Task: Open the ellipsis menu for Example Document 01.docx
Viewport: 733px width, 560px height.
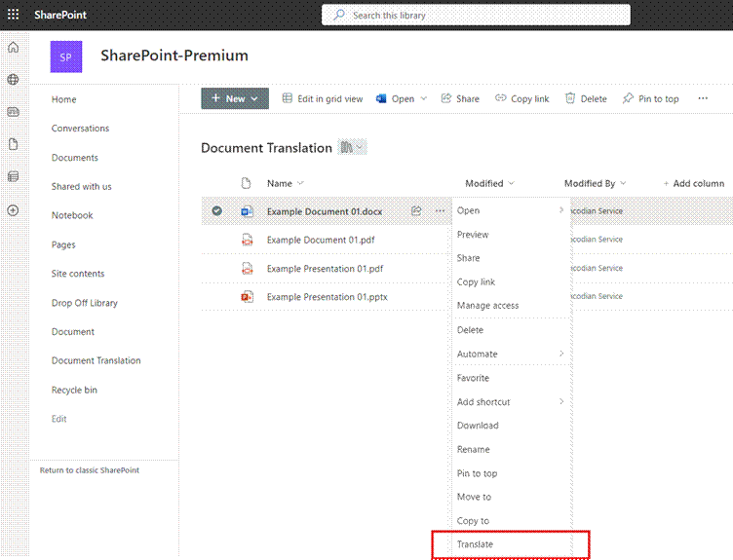Action: click(x=440, y=210)
